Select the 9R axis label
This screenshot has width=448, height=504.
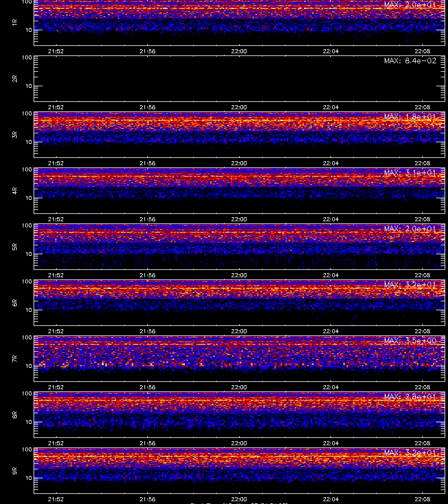[x=15, y=471]
